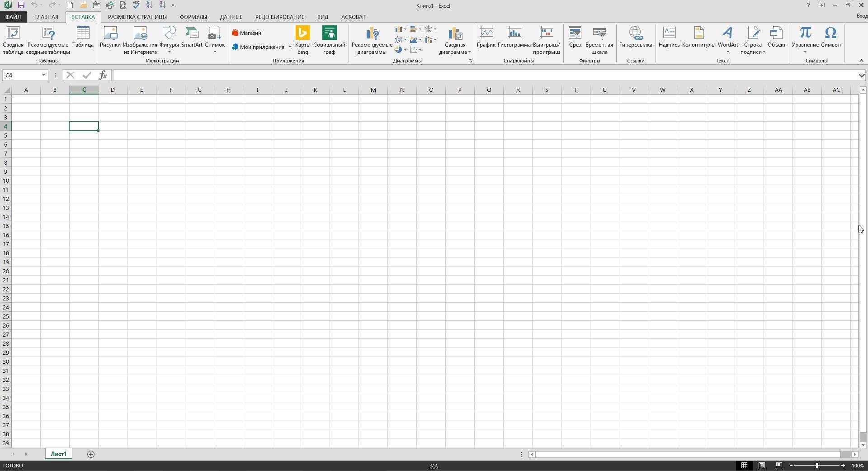This screenshot has width=868, height=471.
Task: Switch to ФОРМУЛЫ tab
Action: [x=193, y=17]
